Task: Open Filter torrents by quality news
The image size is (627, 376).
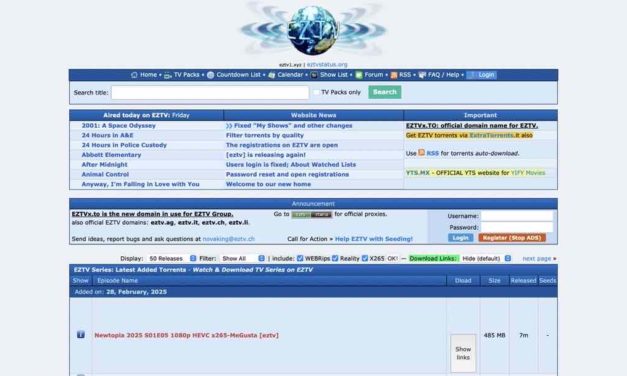Action: 265,135
